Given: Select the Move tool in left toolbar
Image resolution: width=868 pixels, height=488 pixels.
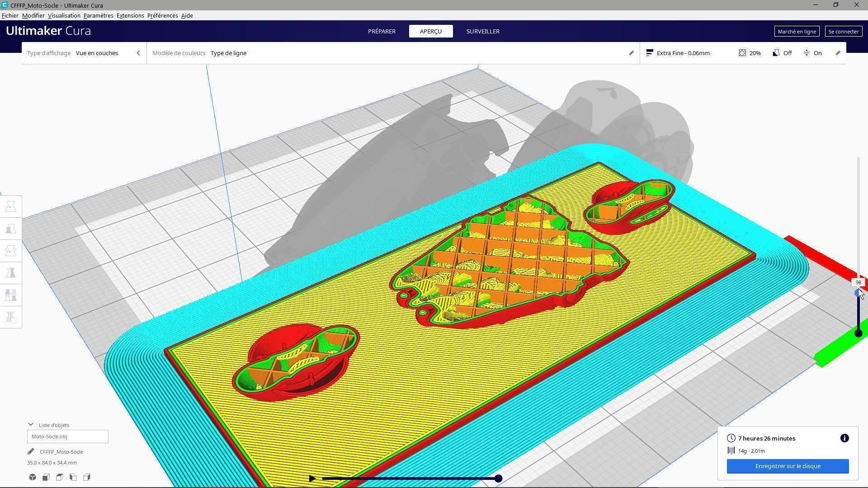Looking at the screenshot, I should coord(11,206).
